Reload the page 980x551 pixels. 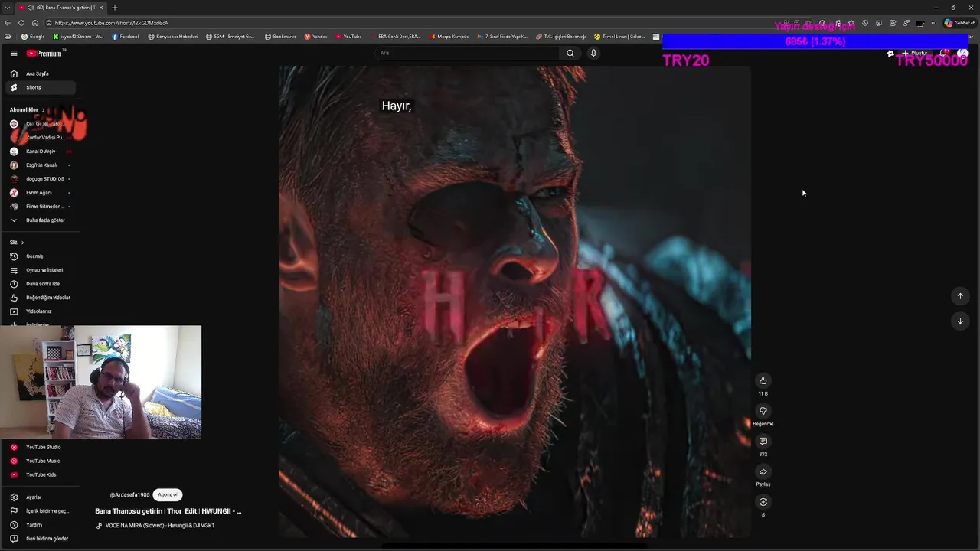point(21,23)
